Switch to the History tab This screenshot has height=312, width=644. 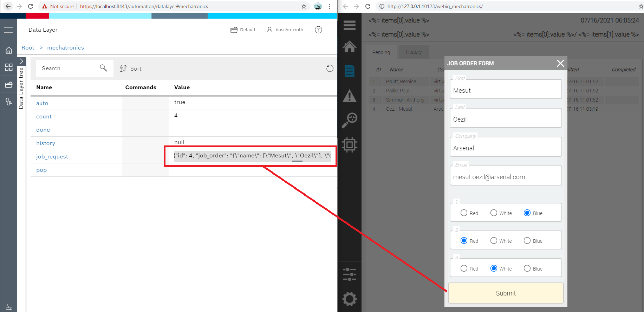(414, 52)
